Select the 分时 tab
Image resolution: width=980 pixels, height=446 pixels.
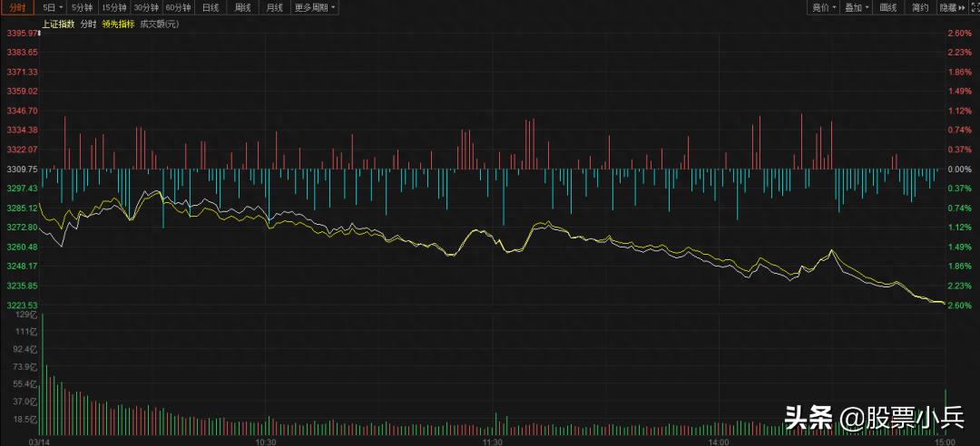[19, 7]
